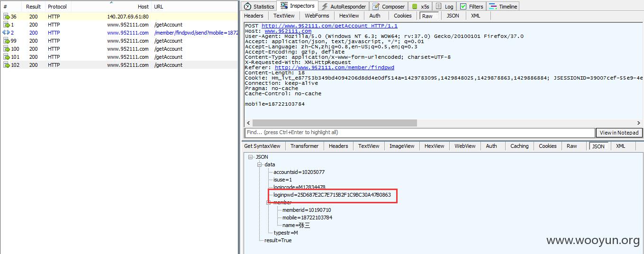Image resolution: width=644 pixels, height=254 pixels.
Task: Open the Composer tab
Action: click(x=389, y=7)
